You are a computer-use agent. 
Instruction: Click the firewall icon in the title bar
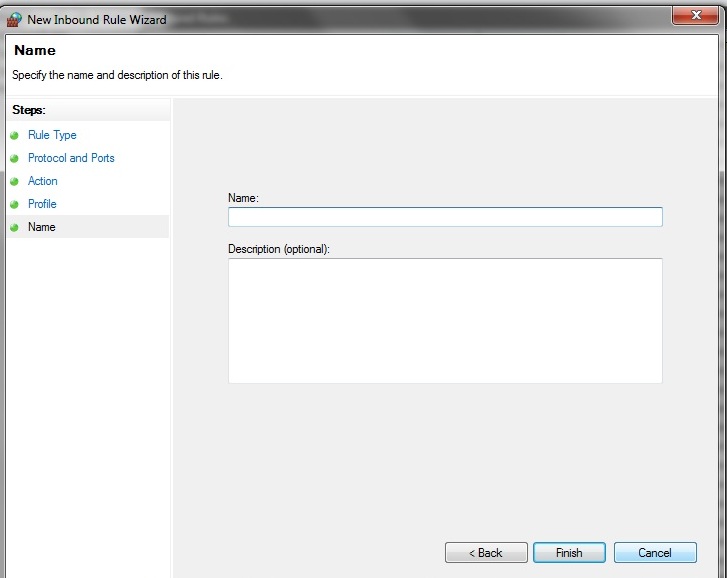(x=14, y=19)
